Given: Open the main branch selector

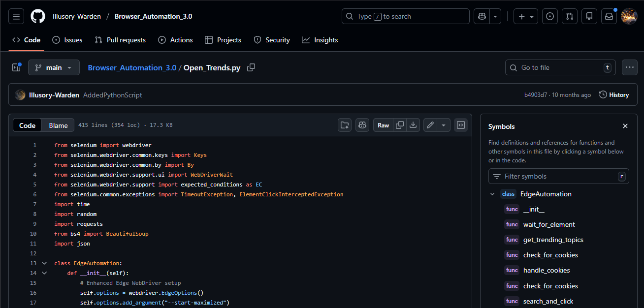Looking at the screenshot, I should (x=54, y=67).
